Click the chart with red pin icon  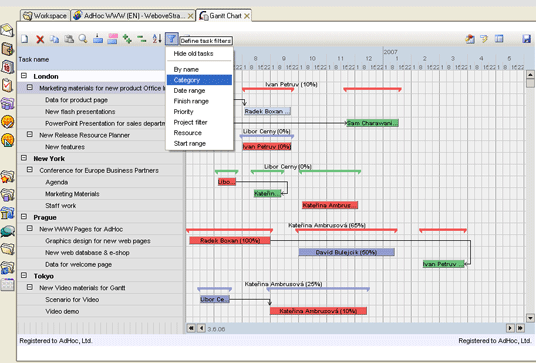pos(470,39)
